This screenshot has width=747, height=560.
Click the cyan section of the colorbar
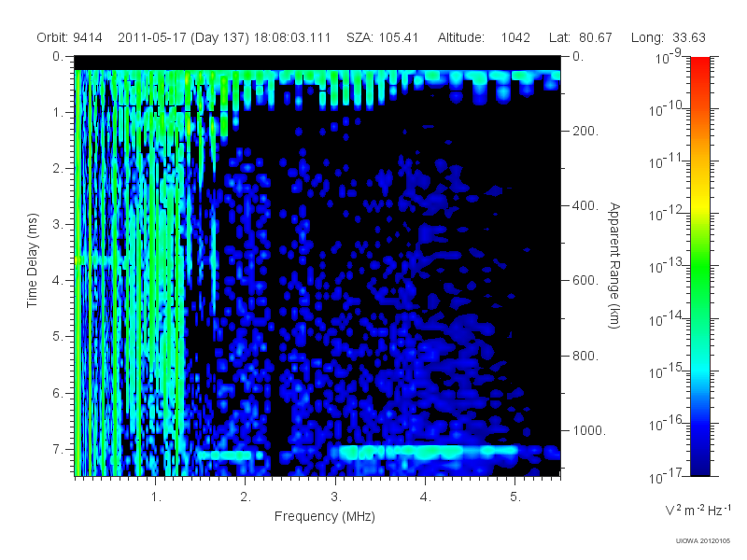[x=700, y=369]
